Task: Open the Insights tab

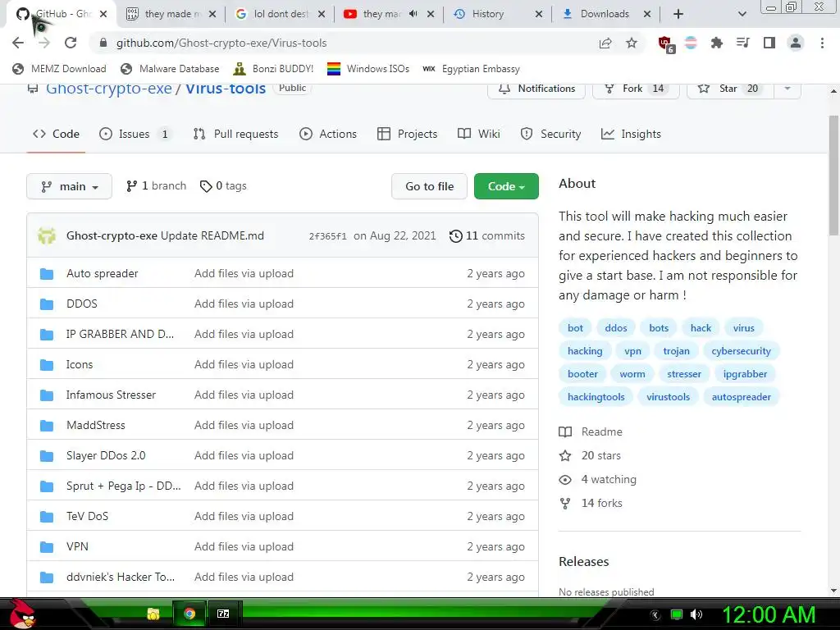Action: tap(631, 134)
